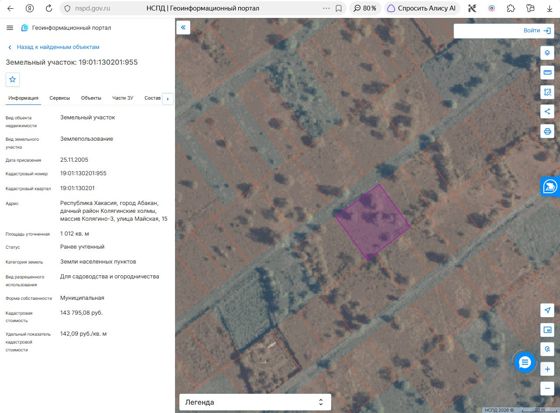Select the address Республика Хакасия text

(114, 211)
